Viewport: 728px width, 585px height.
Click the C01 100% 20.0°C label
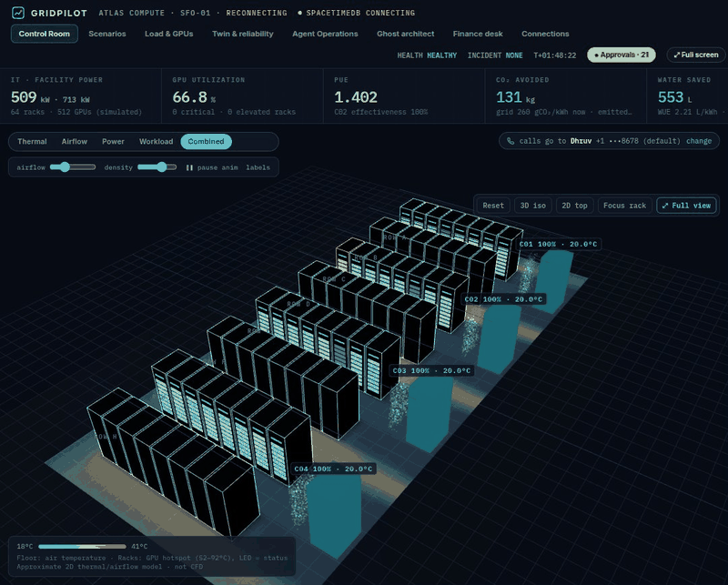[558, 244]
